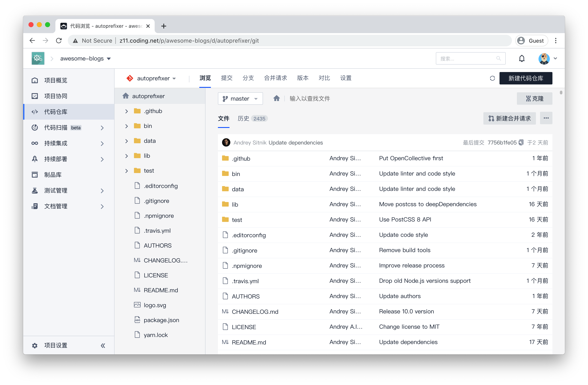Select 代码仓库 in the sidebar
Screen dimensions: 588x385
(x=69, y=112)
